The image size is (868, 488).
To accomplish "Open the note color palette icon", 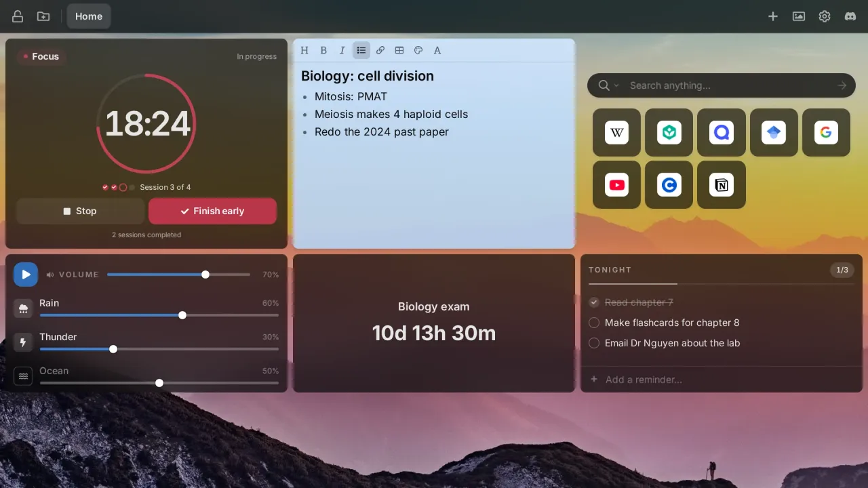I will coord(418,50).
